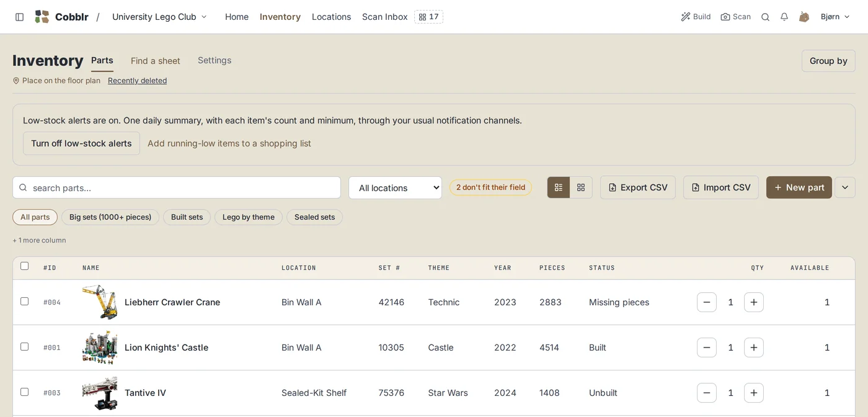This screenshot has height=417, width=868.
Task: Switch to Find a sheet tab
Action: [x=155, y=61]
